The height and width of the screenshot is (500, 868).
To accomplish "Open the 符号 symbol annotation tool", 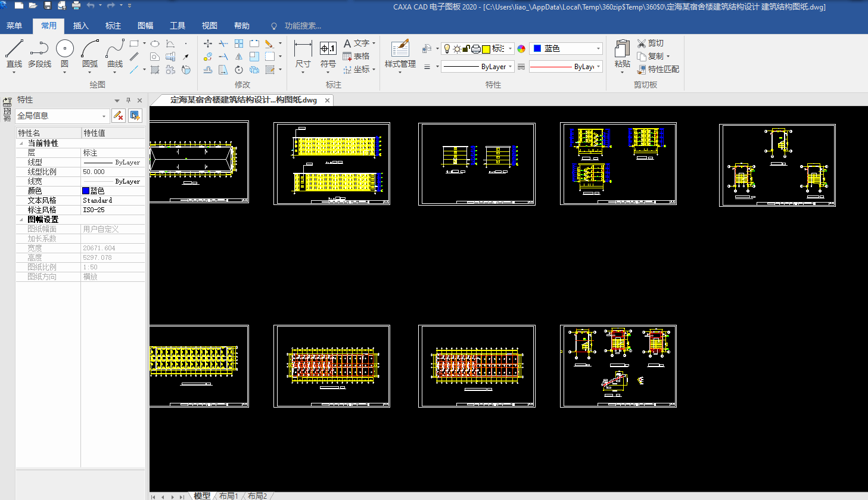I will (x=328, y=55).
